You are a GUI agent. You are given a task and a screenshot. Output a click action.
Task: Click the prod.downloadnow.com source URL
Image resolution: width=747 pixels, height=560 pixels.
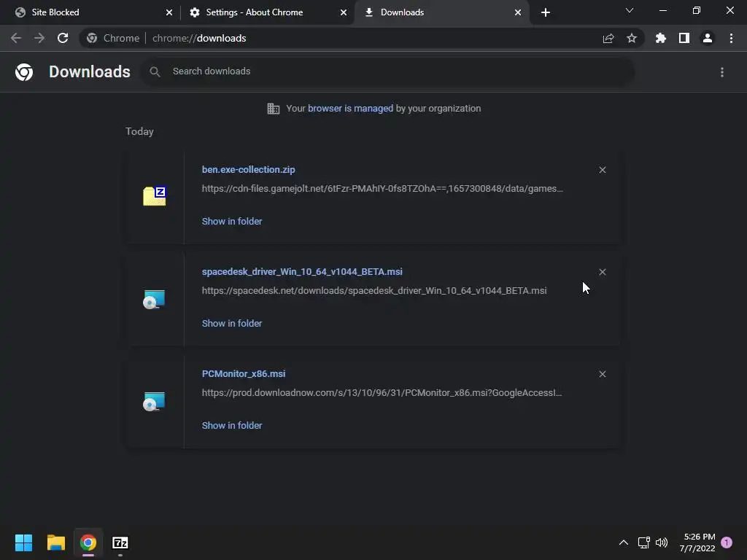[x=382, y=393]
